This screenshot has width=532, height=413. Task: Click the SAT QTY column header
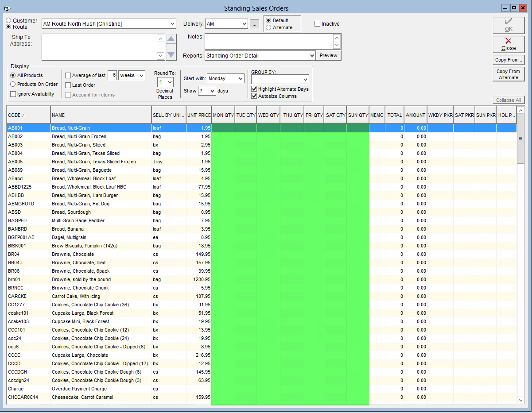[x=335, y=115]
